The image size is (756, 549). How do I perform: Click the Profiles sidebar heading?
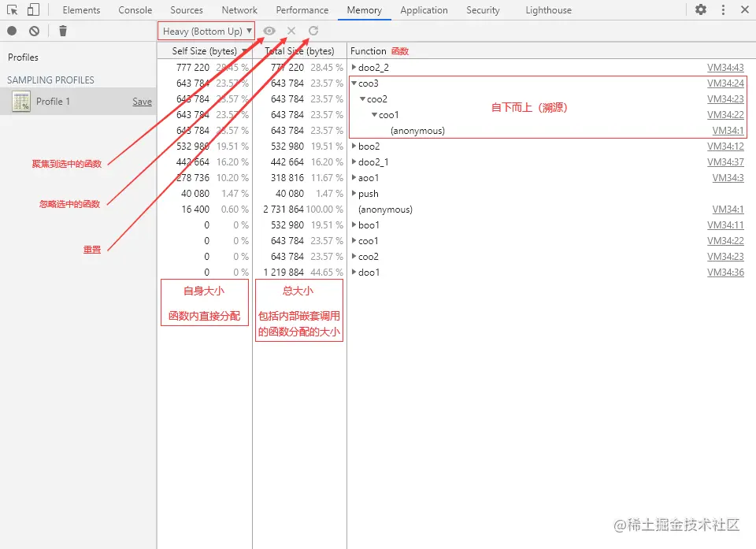(23, 57)
